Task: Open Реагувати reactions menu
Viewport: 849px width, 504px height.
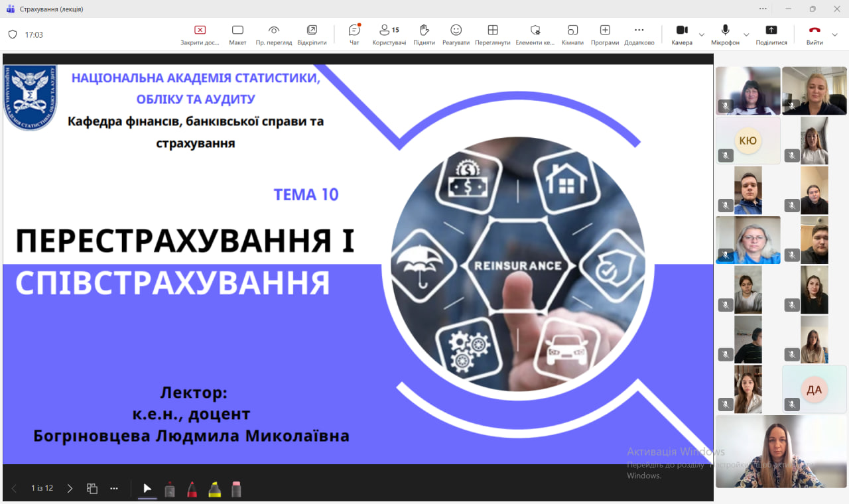Action: pyautogui.click(x=456, y=34)
